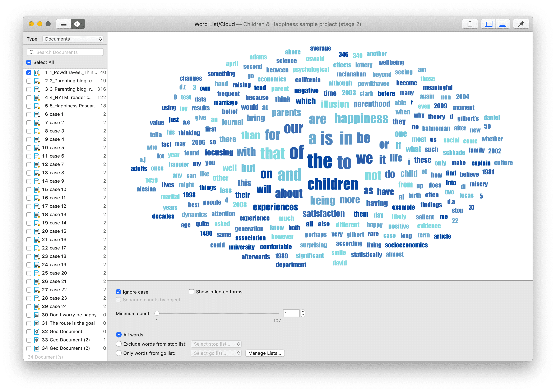This screenshot has height=392, width=556.
Task: Click document icon for case 16
Action: pos(37,240)
